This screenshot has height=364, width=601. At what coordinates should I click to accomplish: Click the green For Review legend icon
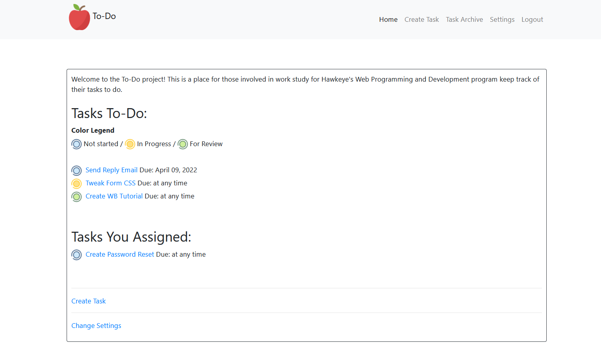point(182,144)
